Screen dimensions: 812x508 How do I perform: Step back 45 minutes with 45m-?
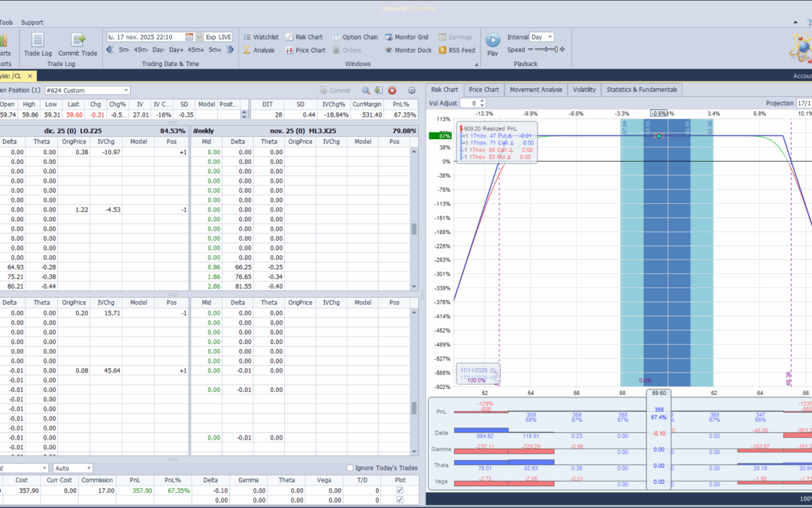[141, 50]
